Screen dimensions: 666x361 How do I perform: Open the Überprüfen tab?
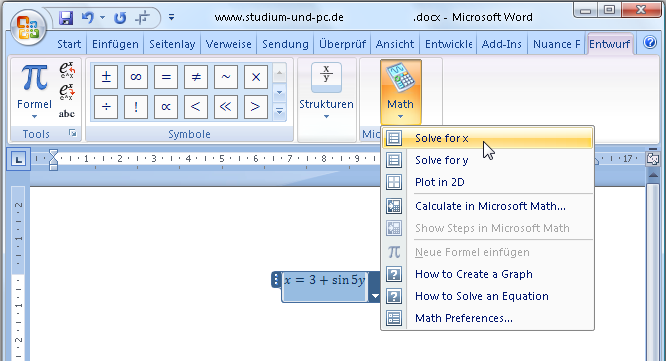[x=342, y=44]
